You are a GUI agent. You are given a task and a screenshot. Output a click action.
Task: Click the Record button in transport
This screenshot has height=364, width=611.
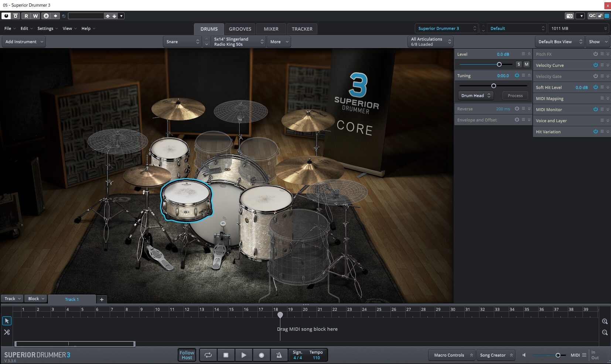261,355
